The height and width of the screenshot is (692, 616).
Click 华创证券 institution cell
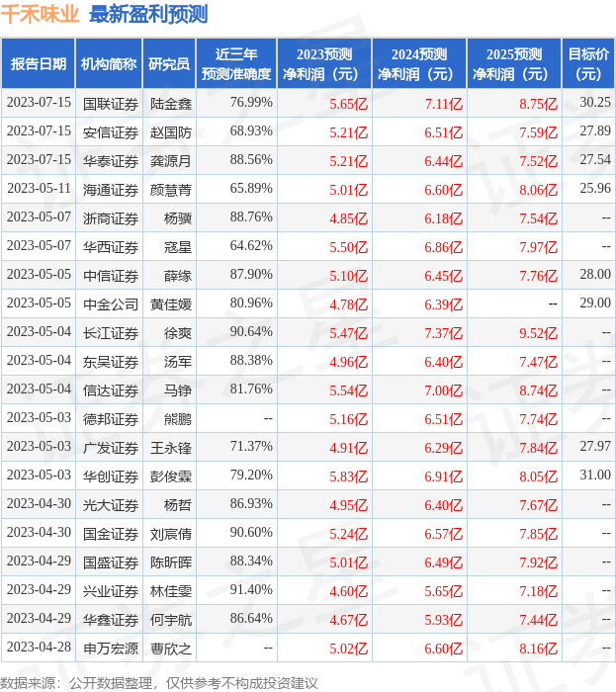click(x=111, y=476)
